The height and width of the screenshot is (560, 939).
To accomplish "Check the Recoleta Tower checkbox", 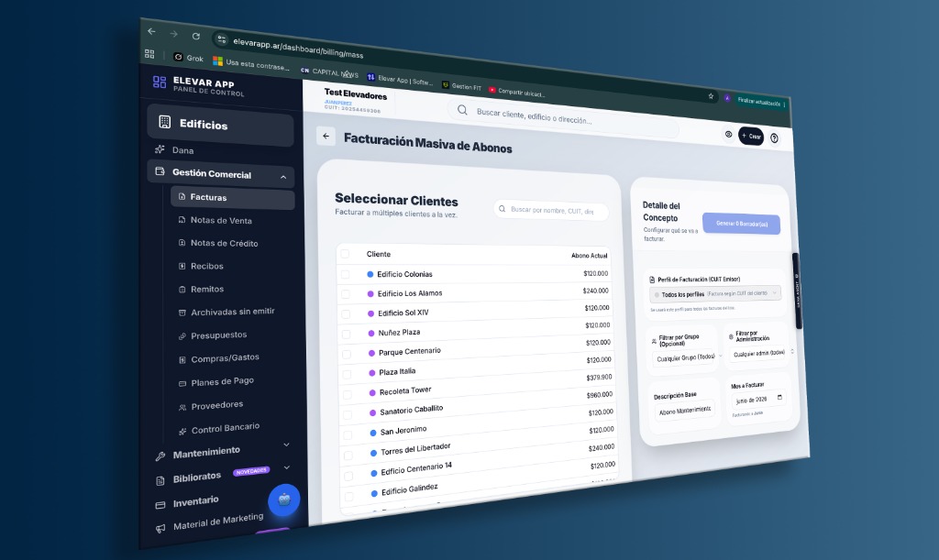I will click(347, 395).
